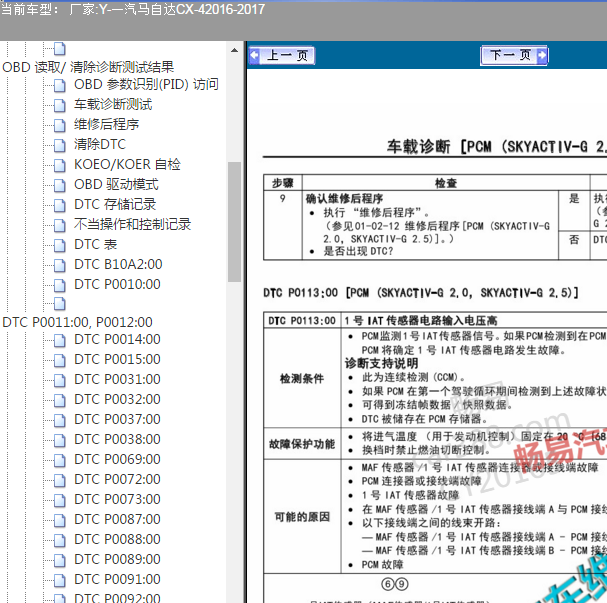Select DTC P0087:00 entry text
Image resolution: width=607 pixels, height=603 pixels.
pos(117,519)
